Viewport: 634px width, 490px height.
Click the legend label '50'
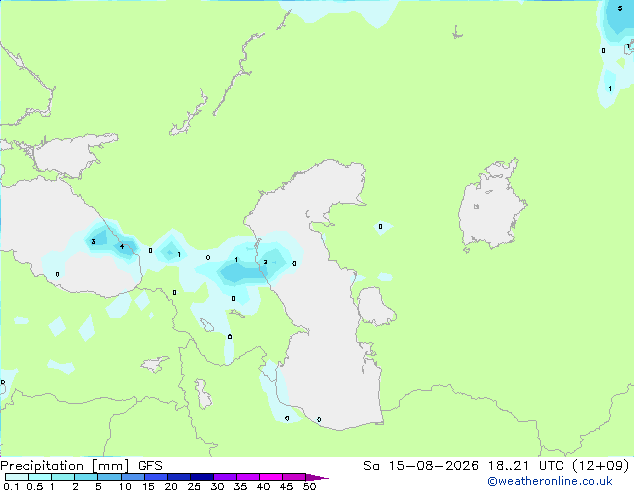(x=309, y=486)
